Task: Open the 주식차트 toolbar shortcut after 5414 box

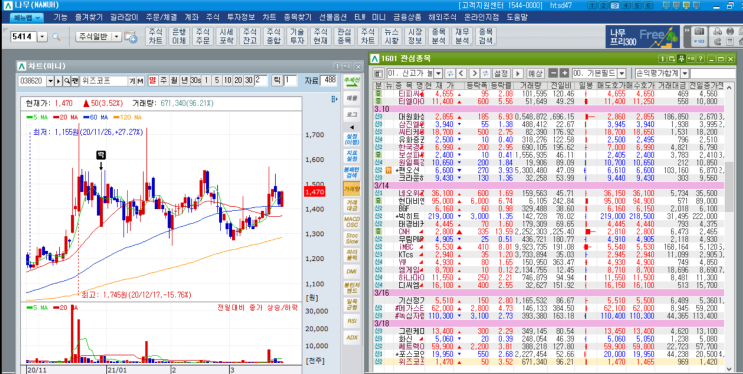Action: [155, 36]
